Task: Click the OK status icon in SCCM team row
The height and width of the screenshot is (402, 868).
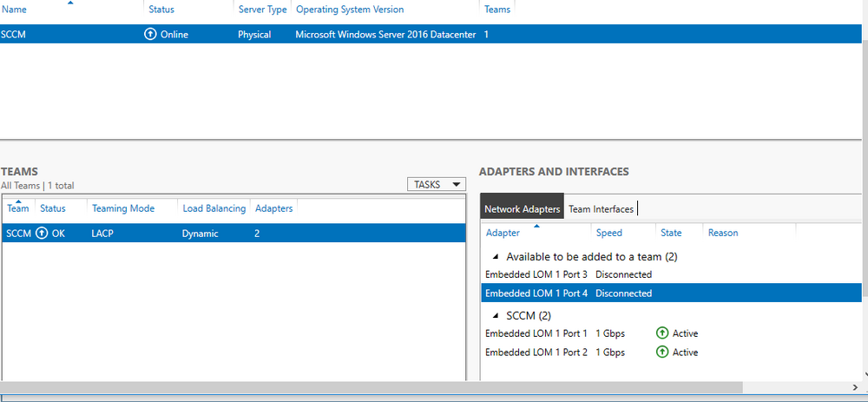Action: click(x=42, y=234)
